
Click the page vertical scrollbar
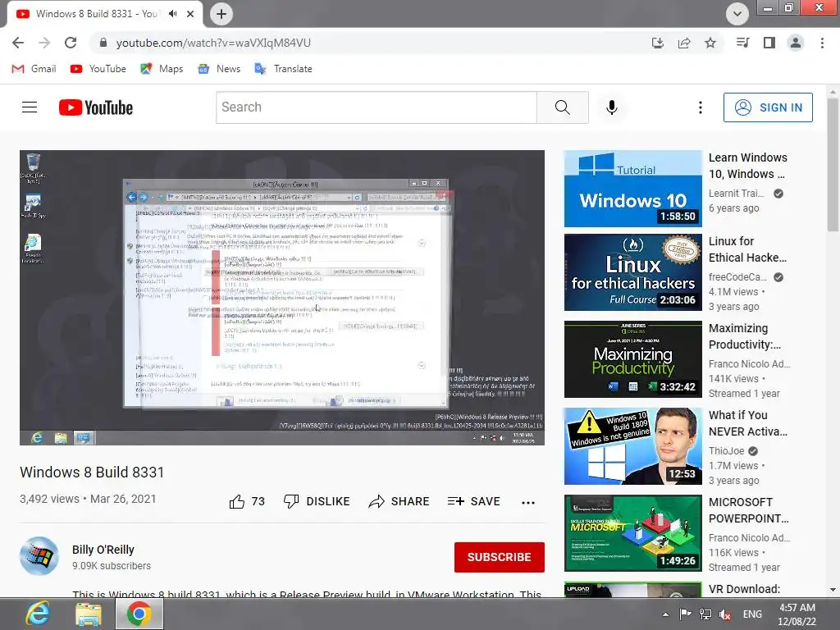pyautogui.click(x=833, y=165)
